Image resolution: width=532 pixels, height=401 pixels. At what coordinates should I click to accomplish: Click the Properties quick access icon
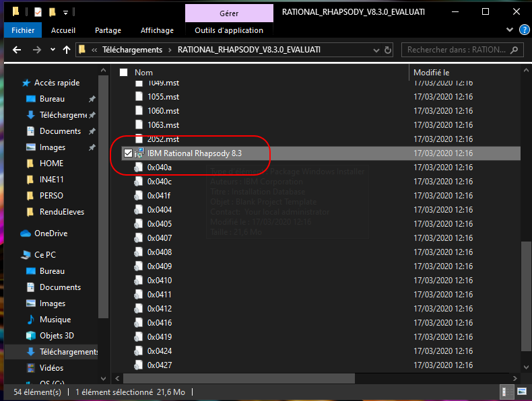point(38,12)
